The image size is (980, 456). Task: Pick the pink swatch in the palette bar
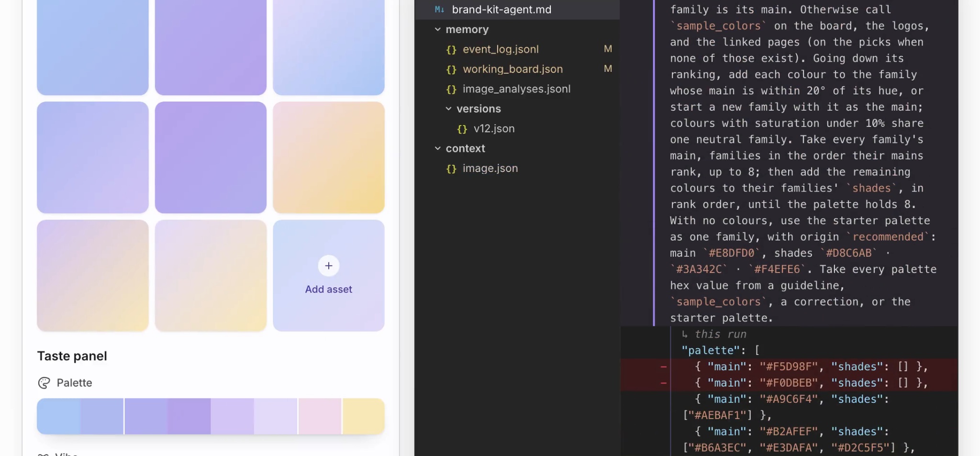tap(320, 416)
